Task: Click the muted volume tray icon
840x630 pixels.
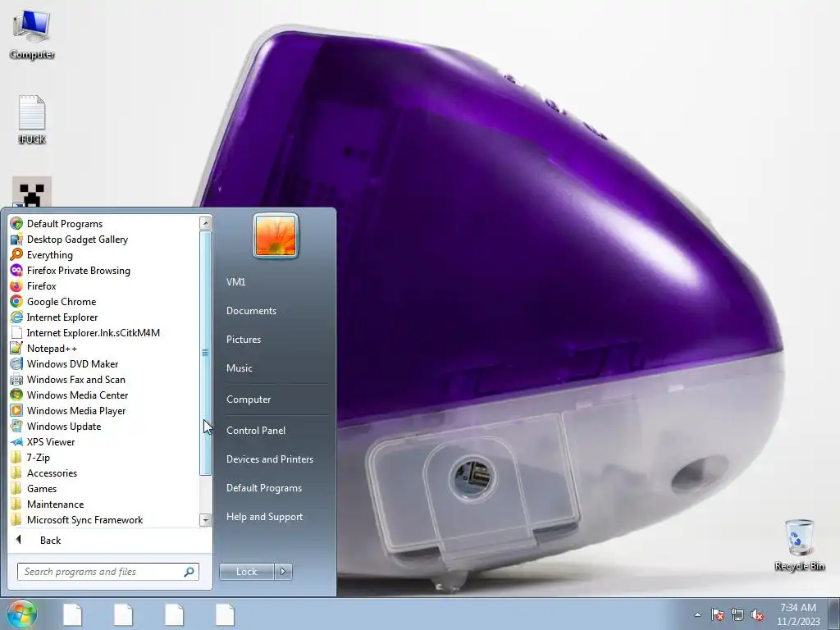Action: (x=757, y=614)
